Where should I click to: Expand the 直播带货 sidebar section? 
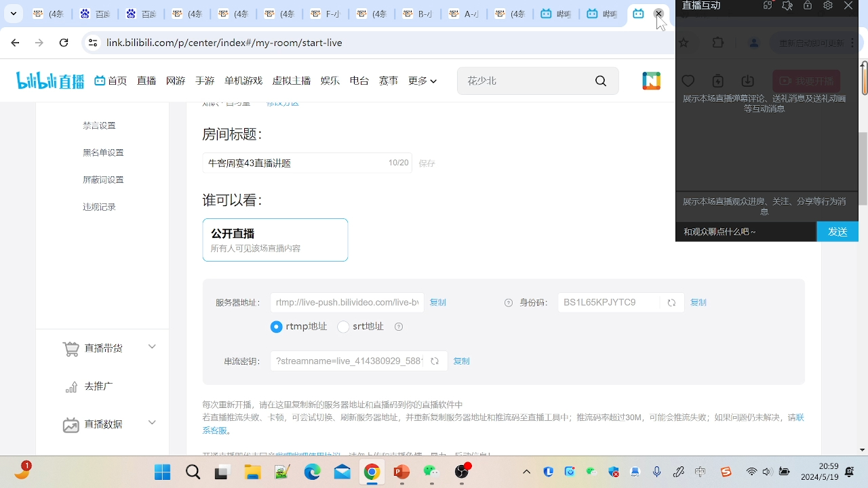coord(152,347)
